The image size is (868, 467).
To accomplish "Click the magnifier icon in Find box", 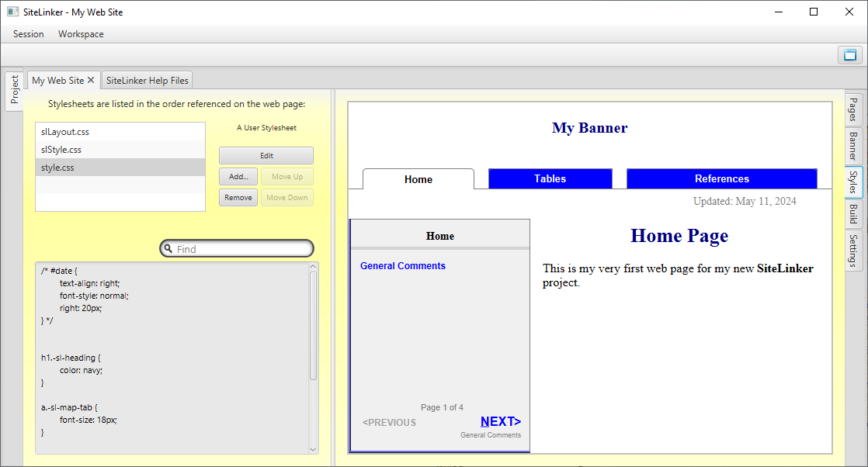I will point(168,249).
